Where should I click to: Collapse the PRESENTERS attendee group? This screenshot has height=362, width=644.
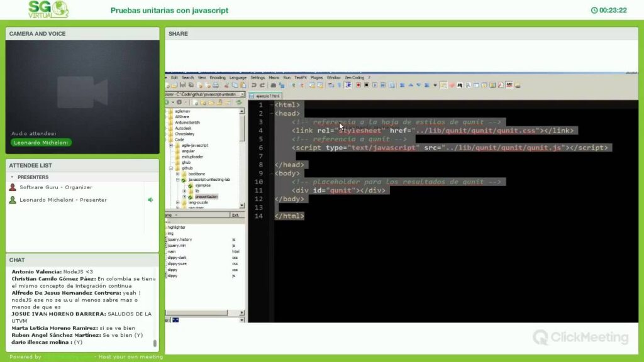point(12,177)
